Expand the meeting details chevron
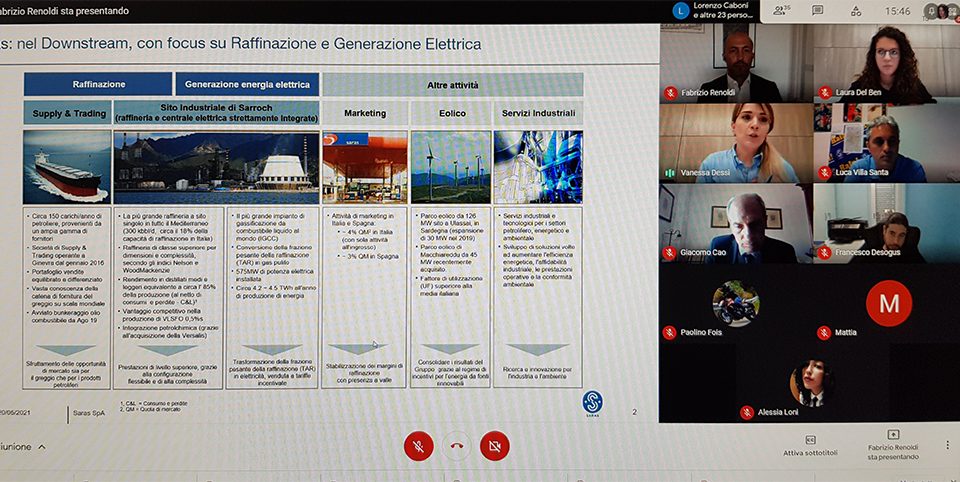Viewport: 960px width, 482px height. click(x=42, y=447)
